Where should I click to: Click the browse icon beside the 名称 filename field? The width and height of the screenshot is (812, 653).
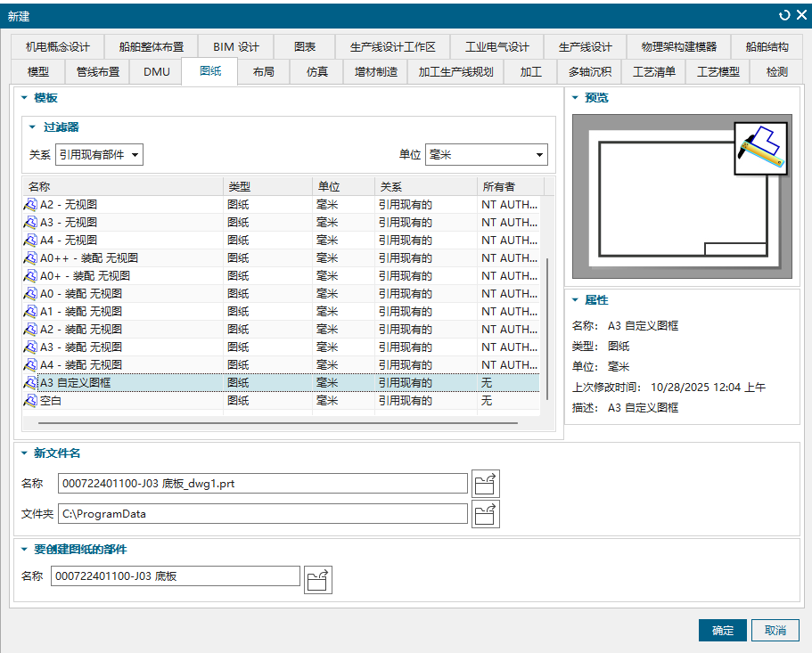[485, 483]
